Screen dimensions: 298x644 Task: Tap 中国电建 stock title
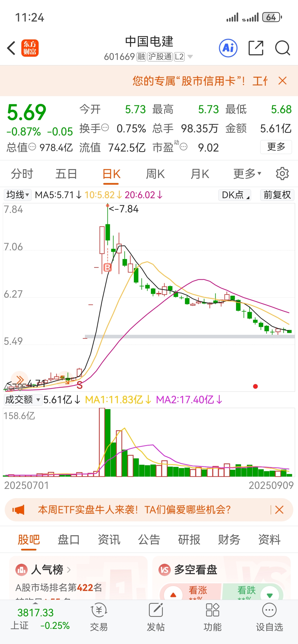[x=149, y=41]
